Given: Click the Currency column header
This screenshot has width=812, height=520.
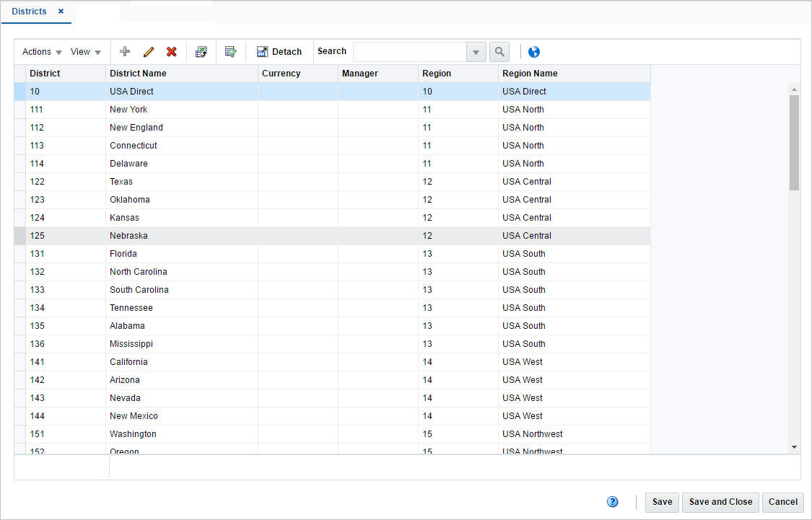Looking at the screenshot, I should tap(298, 74).
